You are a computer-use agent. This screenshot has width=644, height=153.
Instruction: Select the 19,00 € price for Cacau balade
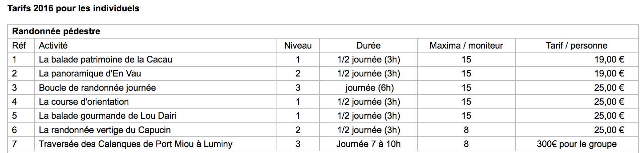click(x=609, y=60)
